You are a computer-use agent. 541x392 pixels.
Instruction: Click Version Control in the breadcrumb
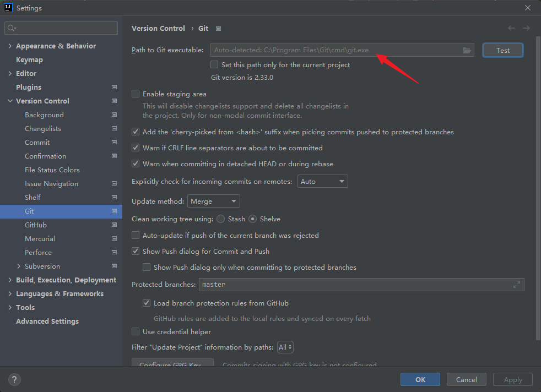coord(158,28)
